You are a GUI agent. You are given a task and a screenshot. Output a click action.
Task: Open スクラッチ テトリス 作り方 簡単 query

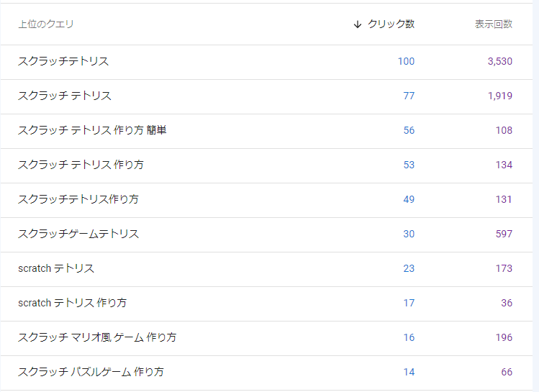92,131
